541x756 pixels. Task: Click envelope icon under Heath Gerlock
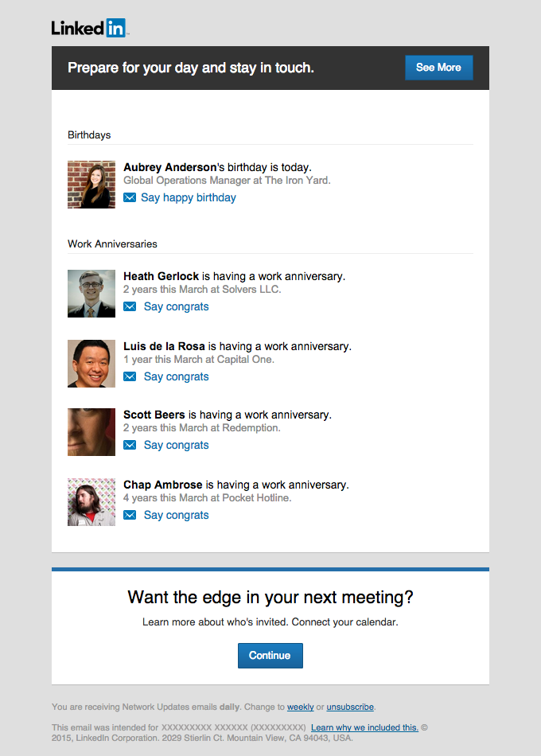point(130,307)
